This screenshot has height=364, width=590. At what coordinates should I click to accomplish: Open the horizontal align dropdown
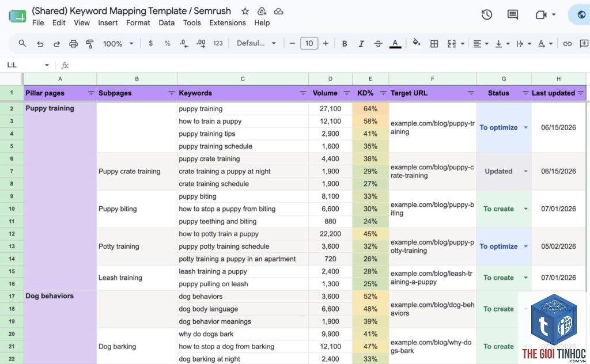click(481, 44)
